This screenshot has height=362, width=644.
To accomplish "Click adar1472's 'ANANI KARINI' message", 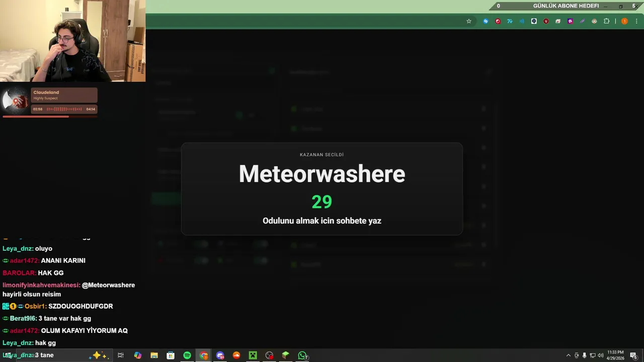I will tap(63, 260).
